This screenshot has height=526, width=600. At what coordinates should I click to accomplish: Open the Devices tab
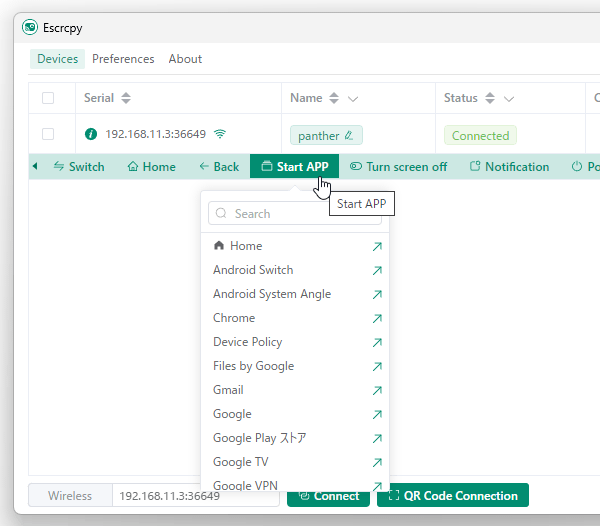tap(57, 59)
